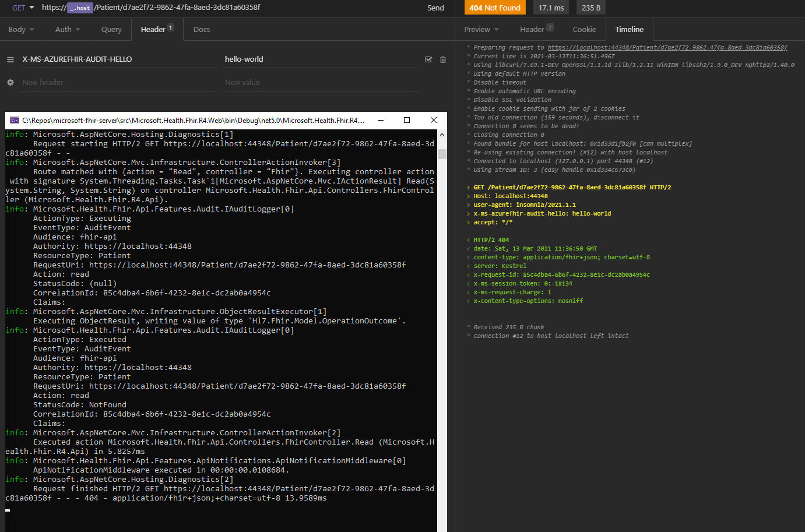Image resolution: width=805 pixels, height=532 pixels.
Task: Open the Preview mode dropdown
Action: (481, 29)
